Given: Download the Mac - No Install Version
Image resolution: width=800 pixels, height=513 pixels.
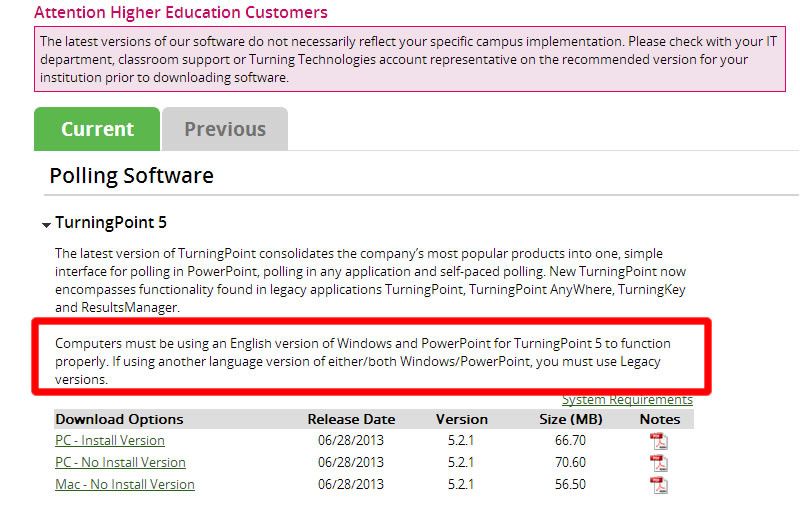Looking at the screenshot, I should click(x=125, y=484).
